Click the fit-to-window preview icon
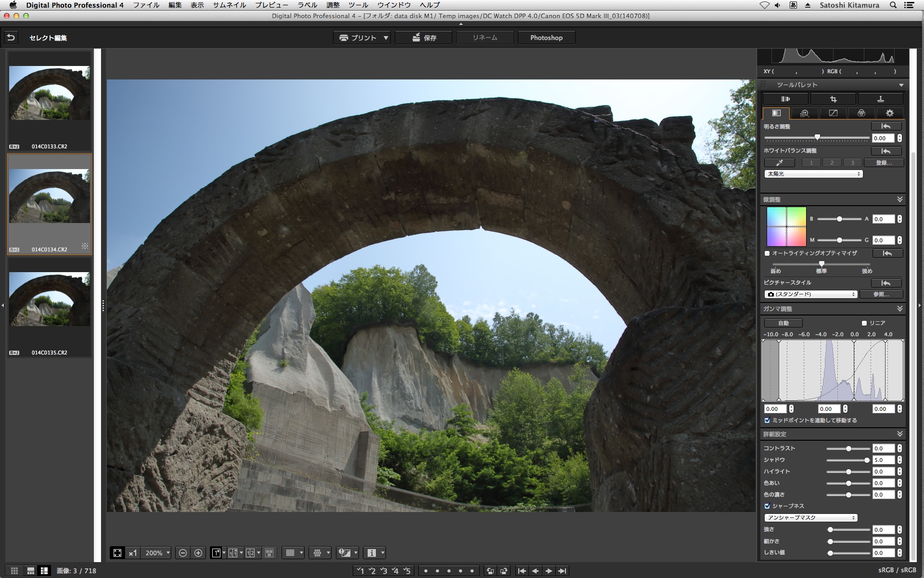The image size is (924, 578). (117, 553)
